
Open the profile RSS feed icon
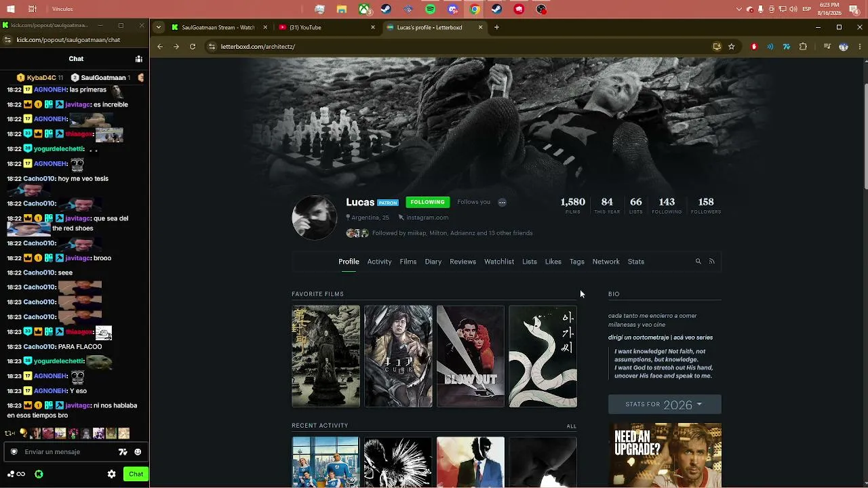click(711, 262)
